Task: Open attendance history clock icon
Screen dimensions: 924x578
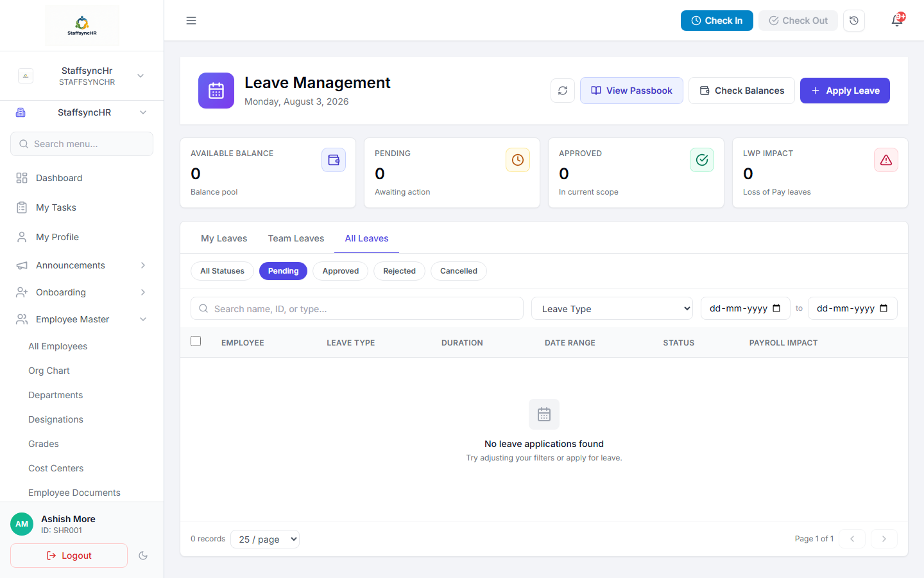Action: 854,21
